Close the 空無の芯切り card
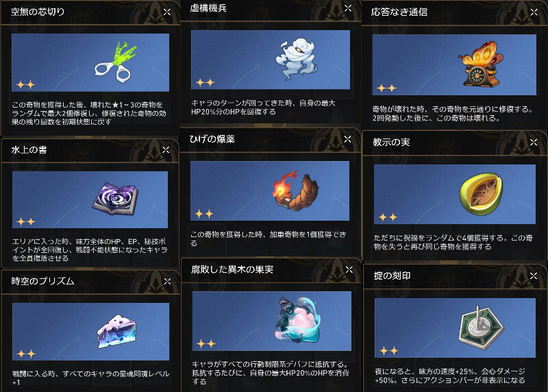This screenshot has height=392, width=548. pyautogui.click(x=167, y=12)
